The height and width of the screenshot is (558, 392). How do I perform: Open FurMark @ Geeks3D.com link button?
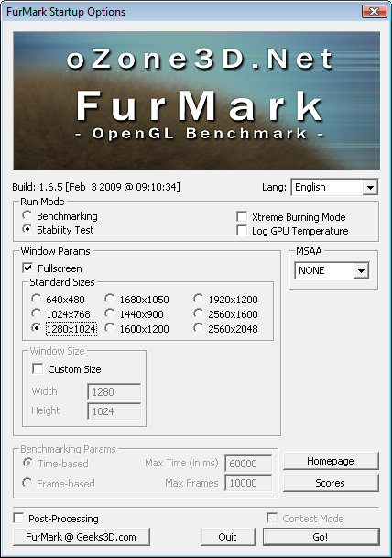[x=82, y=537]
